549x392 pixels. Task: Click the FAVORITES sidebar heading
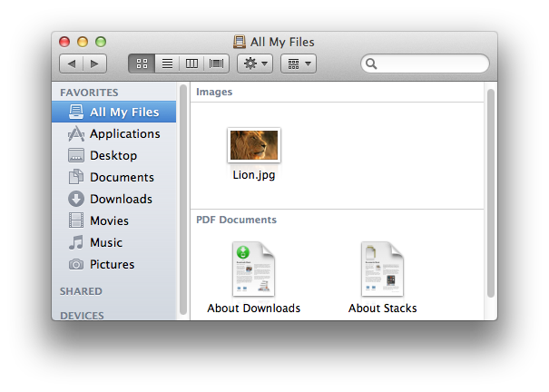tap(89, 93)
